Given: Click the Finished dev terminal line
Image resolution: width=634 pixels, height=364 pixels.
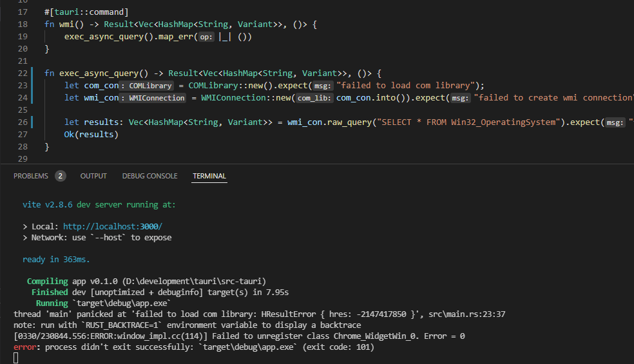Looking at the screenshot, I should tap(160, 292).
